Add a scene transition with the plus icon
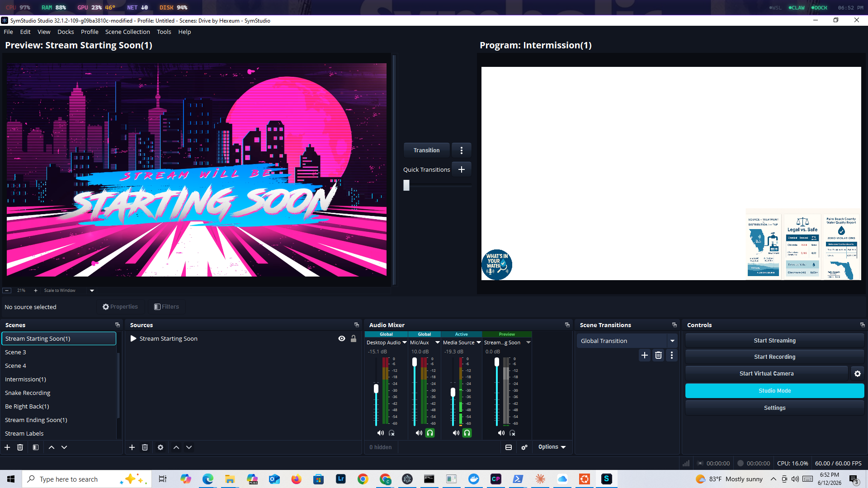The image size is (868, 488). 645,356
